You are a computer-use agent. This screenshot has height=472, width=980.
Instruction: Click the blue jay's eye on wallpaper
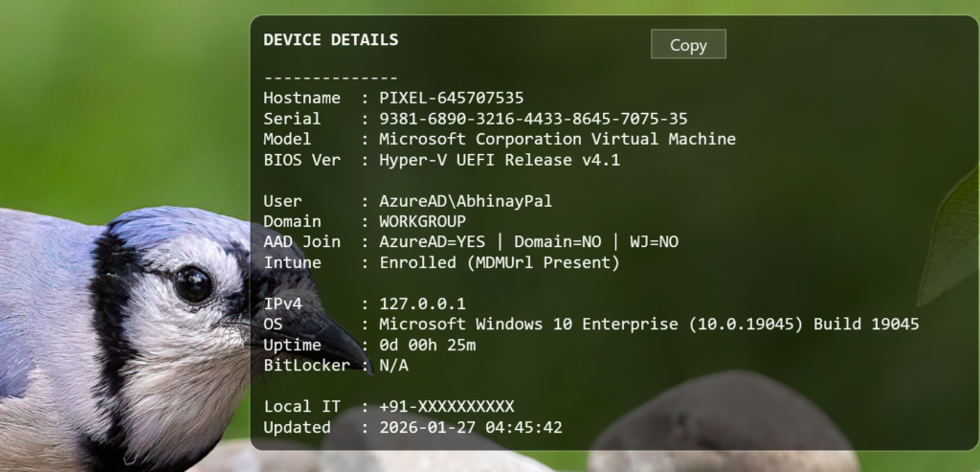[192, 283]
